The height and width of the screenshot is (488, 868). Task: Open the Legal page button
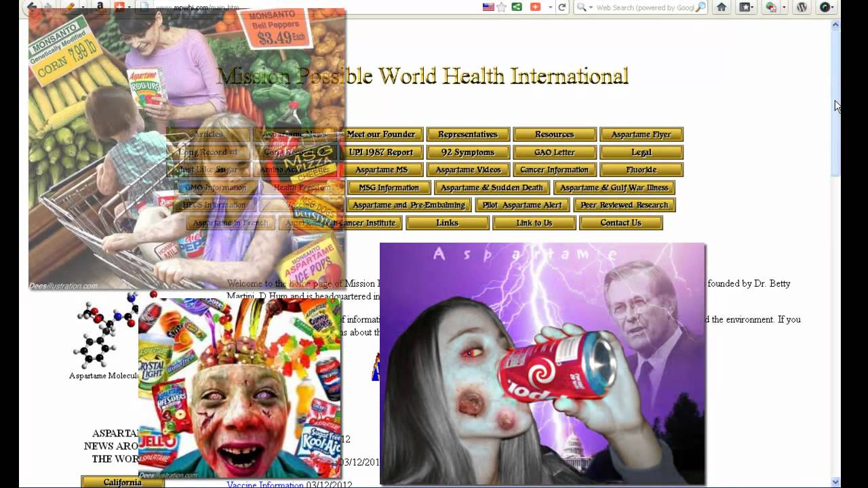[x=642, y=152]
